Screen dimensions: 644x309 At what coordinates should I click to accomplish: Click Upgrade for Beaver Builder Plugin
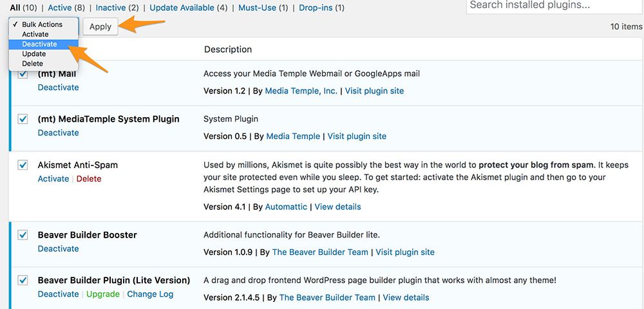(x=103, y=294)
